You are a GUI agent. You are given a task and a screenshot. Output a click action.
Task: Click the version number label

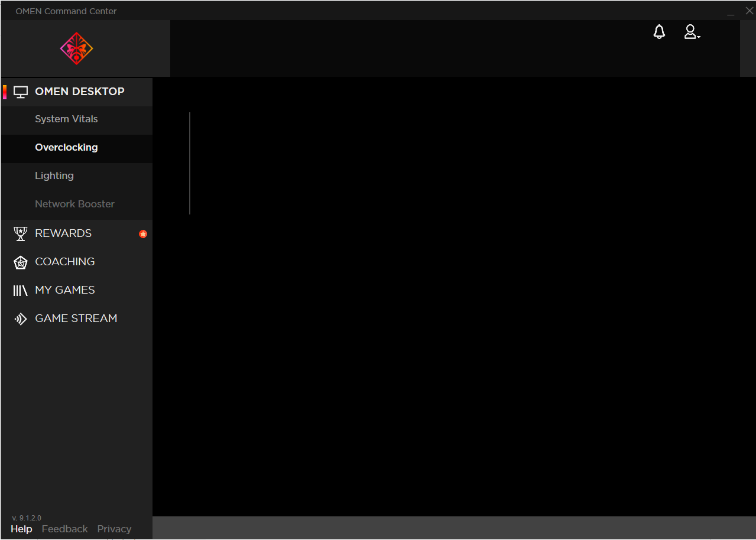click(x=27, y=518)
